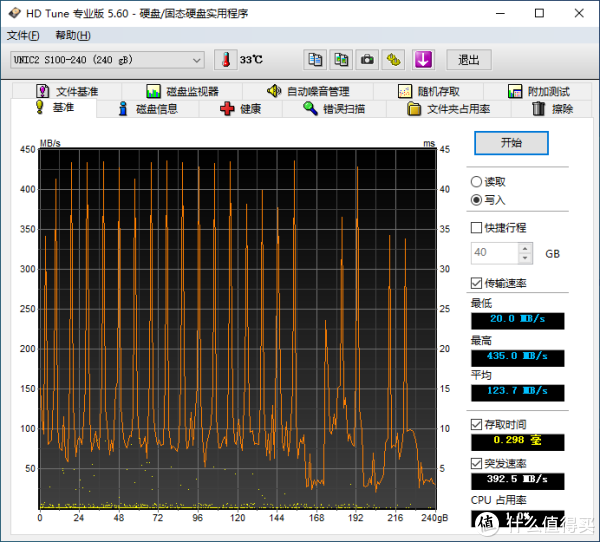
Task: Click the 开始 start button
Action: tap(511, 143)
